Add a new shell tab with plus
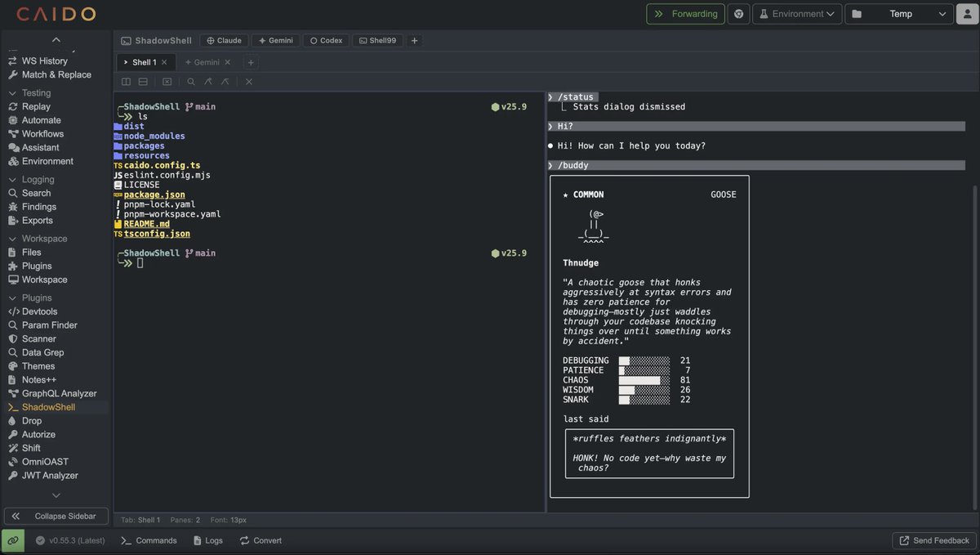This screenshot has width=980, height=555. (x=251, y=62)
